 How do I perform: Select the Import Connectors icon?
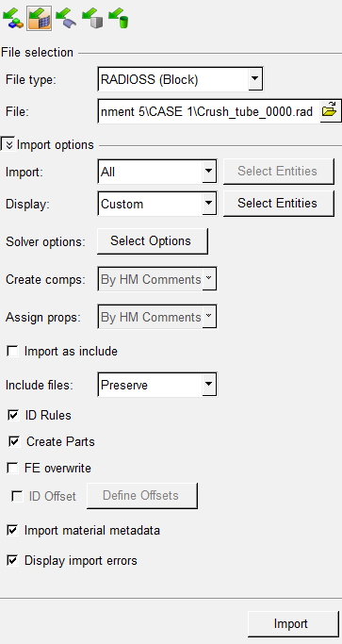point(92,19)
